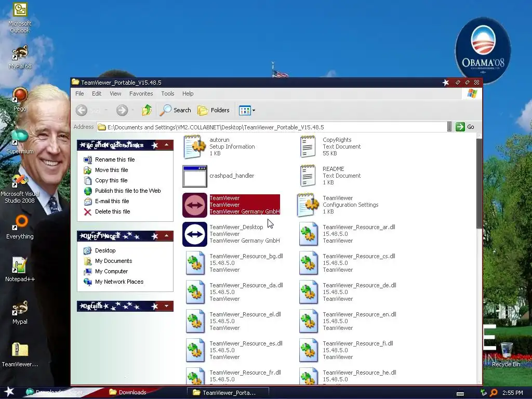Viewport: 532px width, 399px height.
Task: Collapse the File and Folder Tasks panel
Action: 167,145
